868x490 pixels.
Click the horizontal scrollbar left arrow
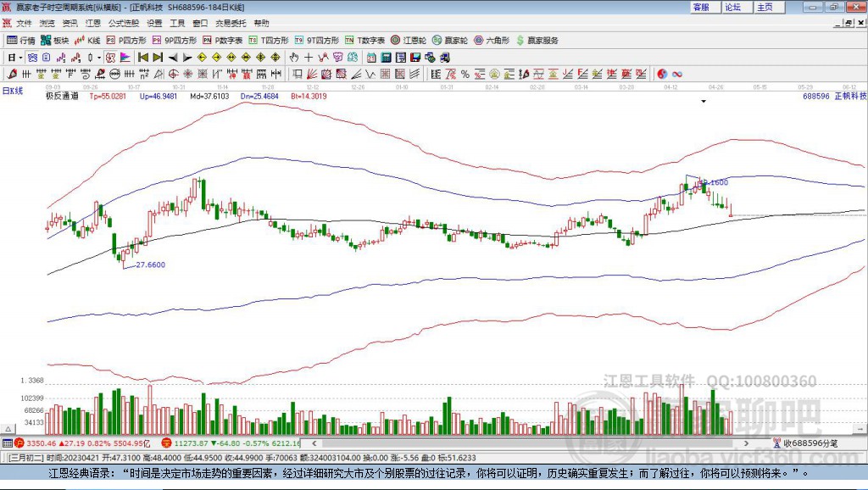[x=314, y=443]
